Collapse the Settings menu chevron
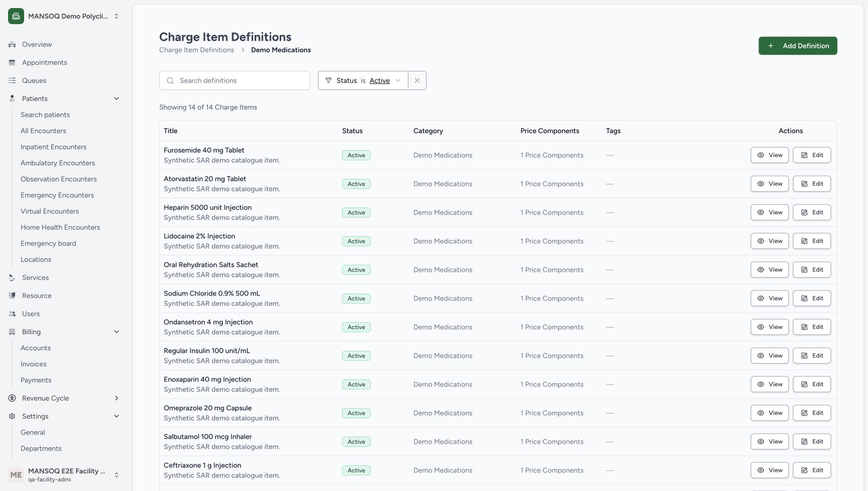Screen dimensions: 868x491 click(x=117, y=416)
